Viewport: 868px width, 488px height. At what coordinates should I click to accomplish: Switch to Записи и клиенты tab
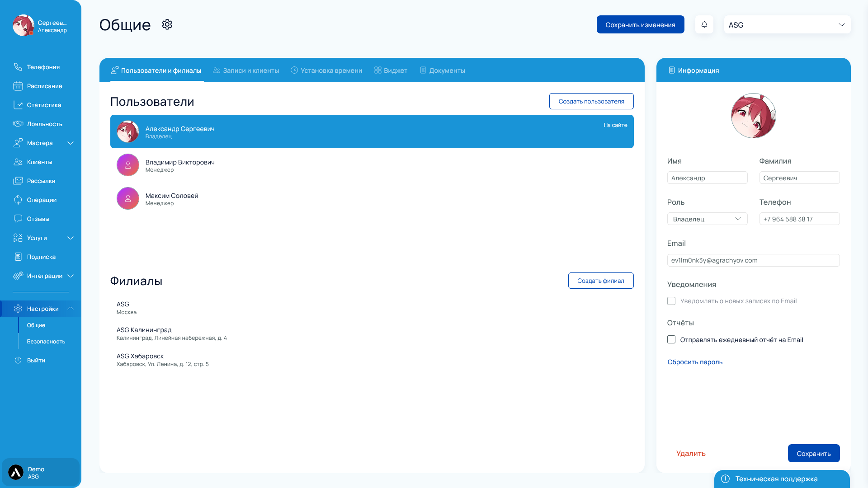pos(246,70)
